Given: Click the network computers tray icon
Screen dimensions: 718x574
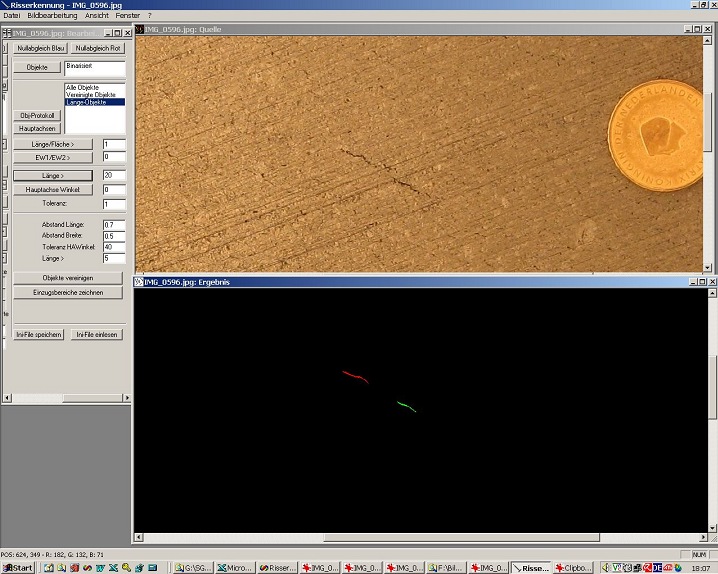Looking at the screenshot, I should (637, 568).
